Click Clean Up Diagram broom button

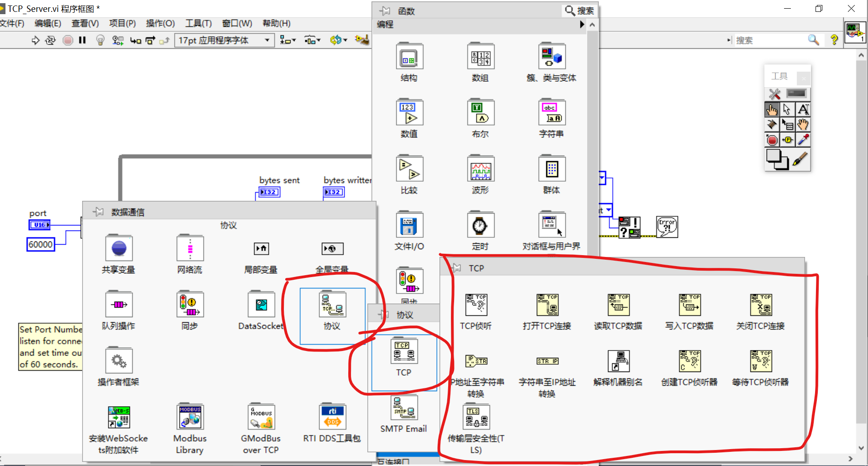coord(361,40)
